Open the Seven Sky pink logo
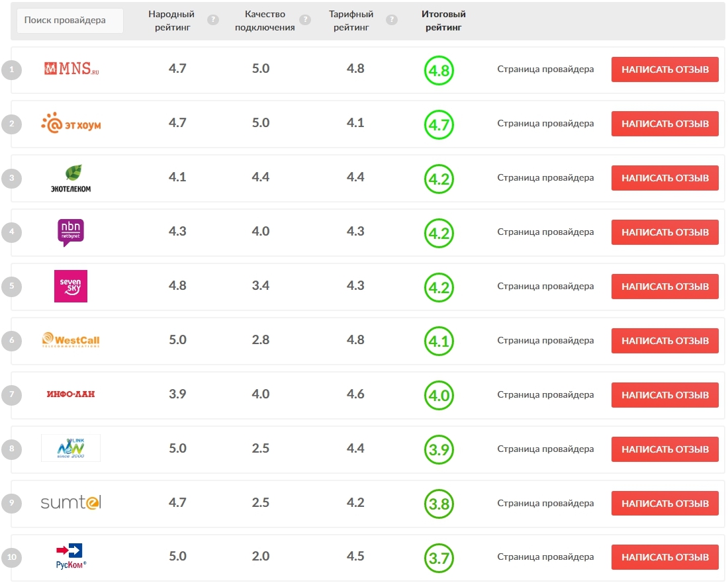This screenshot has width=728, height=583. [71, 286]
